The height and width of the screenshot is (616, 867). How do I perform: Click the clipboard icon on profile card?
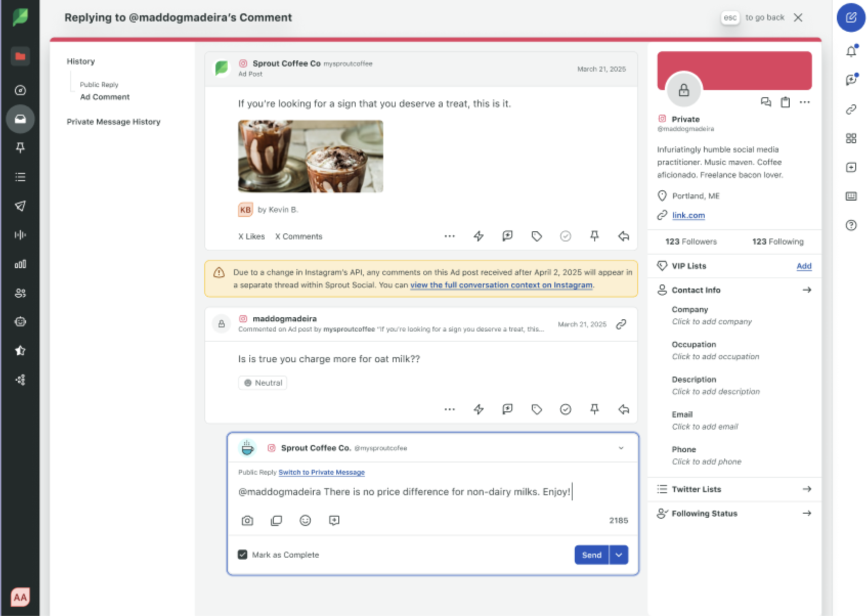click(x=785, y=102)
